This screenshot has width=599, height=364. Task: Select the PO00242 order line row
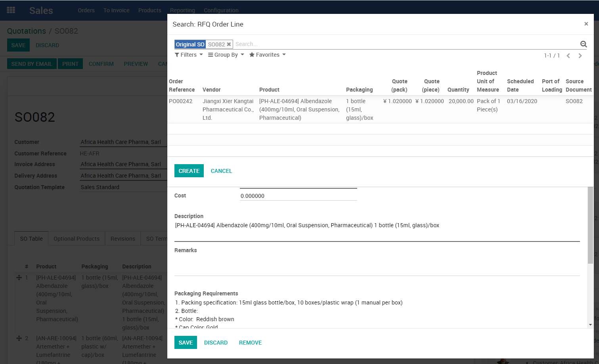[x=380, y=109]
